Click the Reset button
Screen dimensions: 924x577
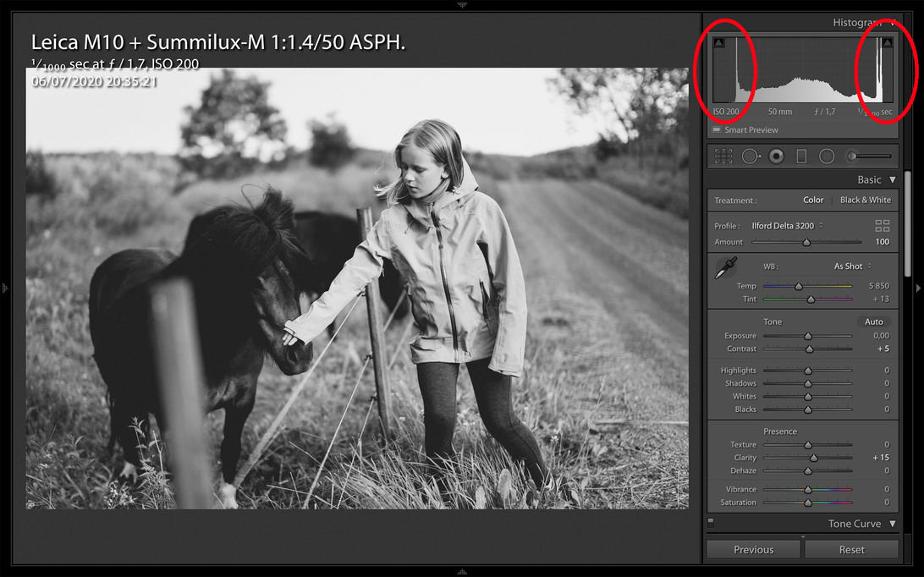[851, 550]
